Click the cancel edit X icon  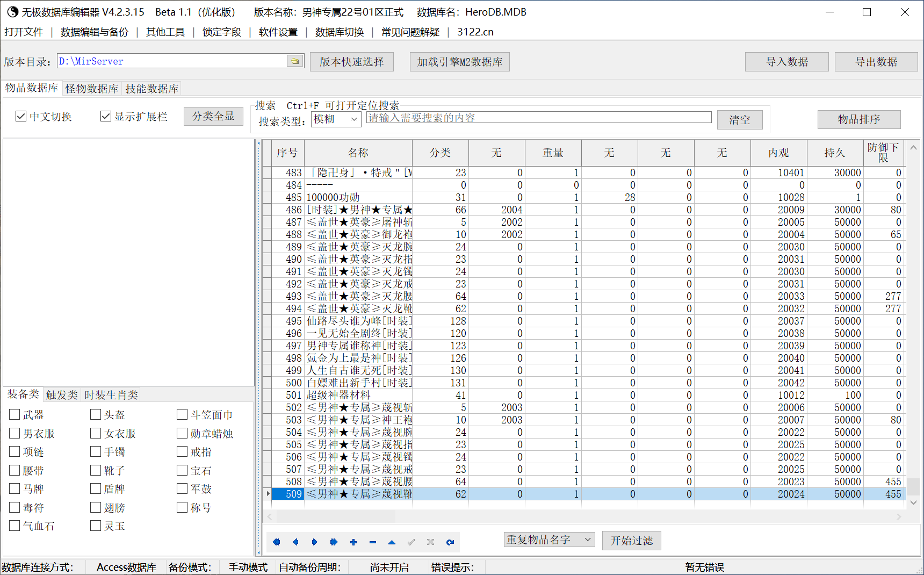tap(431, 542)
